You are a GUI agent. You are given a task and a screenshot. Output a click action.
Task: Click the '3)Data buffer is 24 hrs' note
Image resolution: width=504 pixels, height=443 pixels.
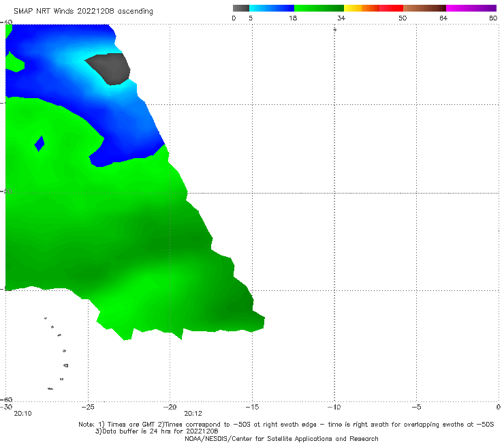click(157, 431)
